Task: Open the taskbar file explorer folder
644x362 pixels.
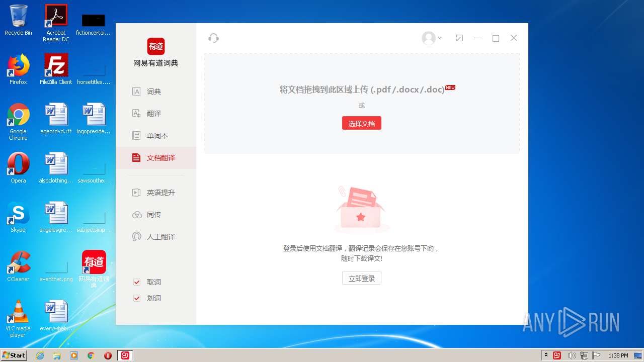Action: pos(57,355)
